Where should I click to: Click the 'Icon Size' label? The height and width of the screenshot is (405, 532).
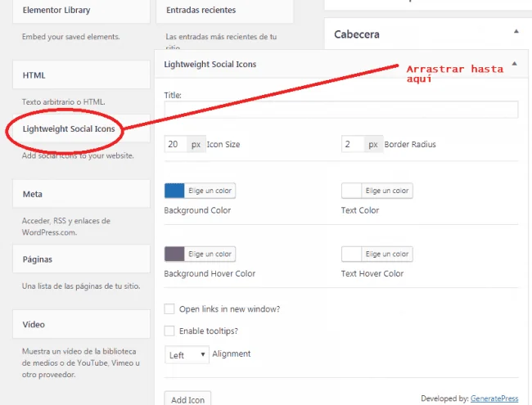[x=223, y=145]
